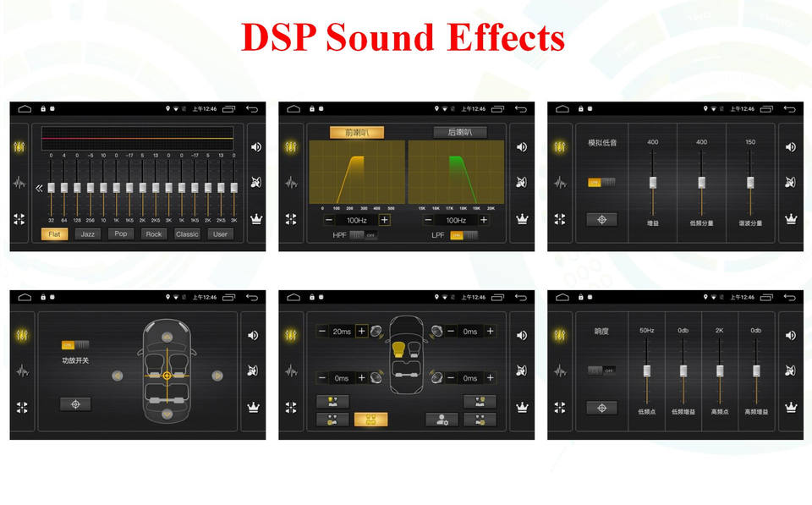Select the User equalizer preset
The image size is (812, 505).
[x=220, y=234]
